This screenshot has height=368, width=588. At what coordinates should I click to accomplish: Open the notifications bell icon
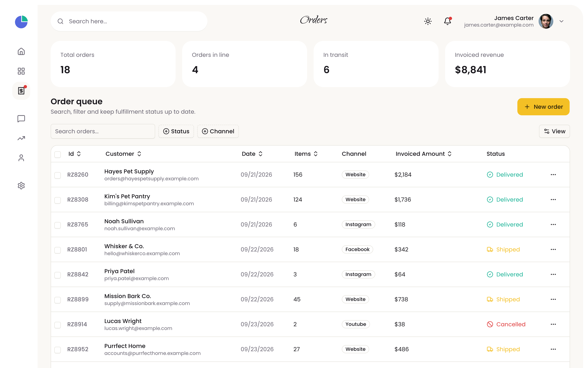pos(448,21)
